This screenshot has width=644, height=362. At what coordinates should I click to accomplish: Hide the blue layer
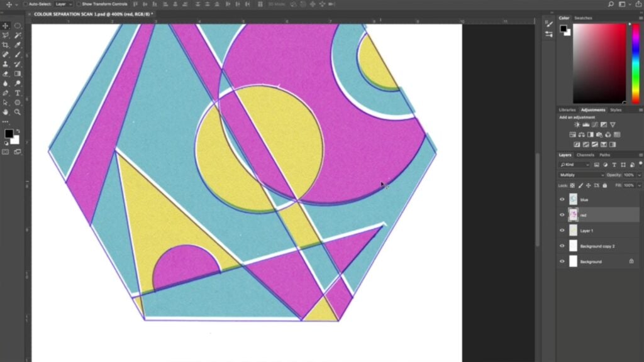(x=562, y=199)
